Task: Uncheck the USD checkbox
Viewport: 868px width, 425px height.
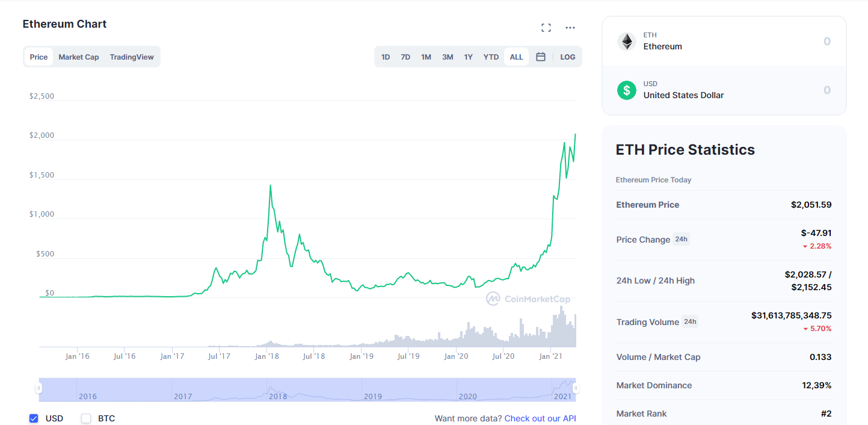Action: tap(34, 418)
